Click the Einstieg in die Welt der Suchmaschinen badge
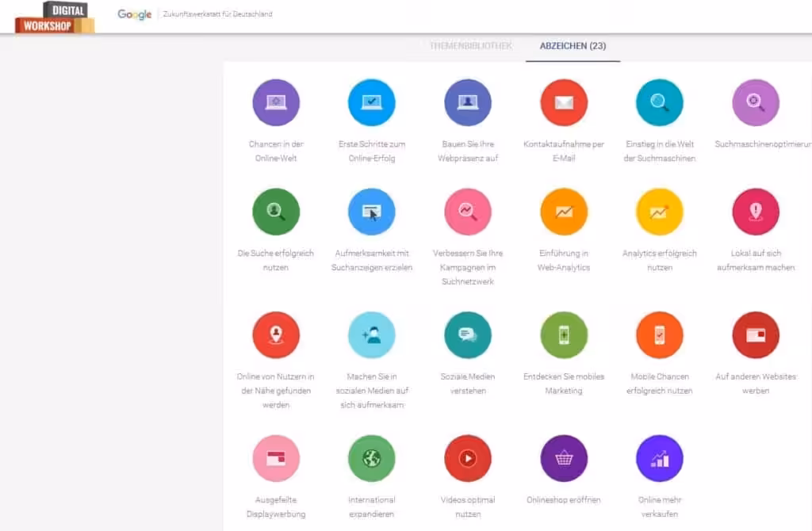812x531 pixels. tap(660, 102)
